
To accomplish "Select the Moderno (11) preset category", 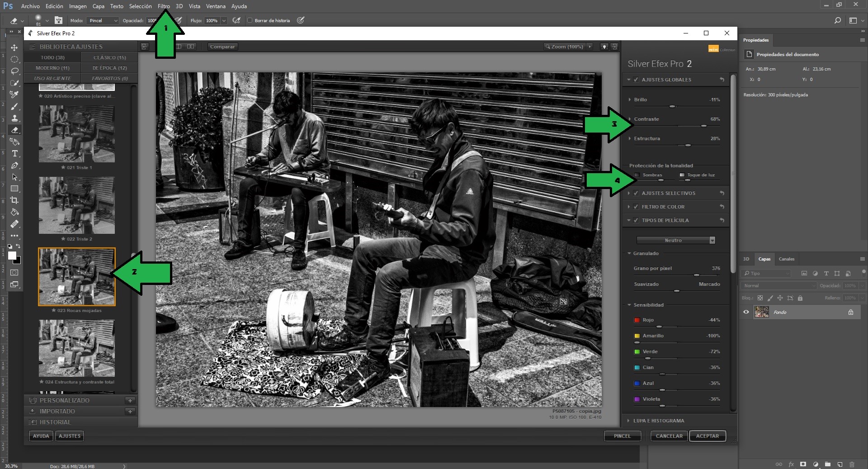I will (52, 68).
